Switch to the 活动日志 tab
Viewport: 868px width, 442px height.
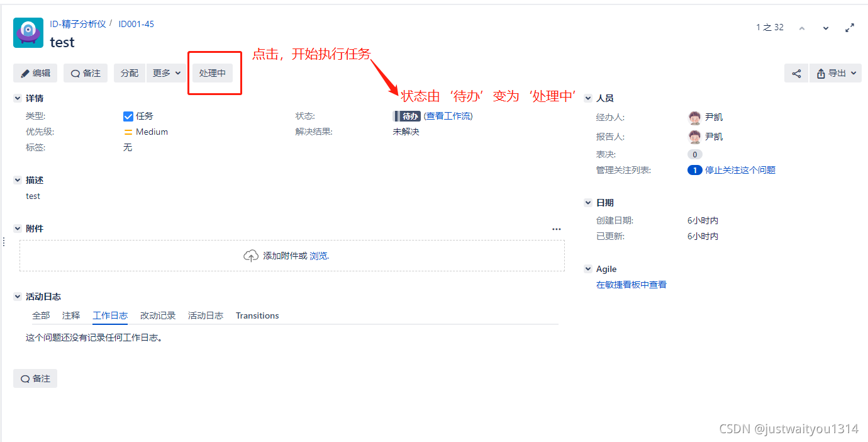206,315
